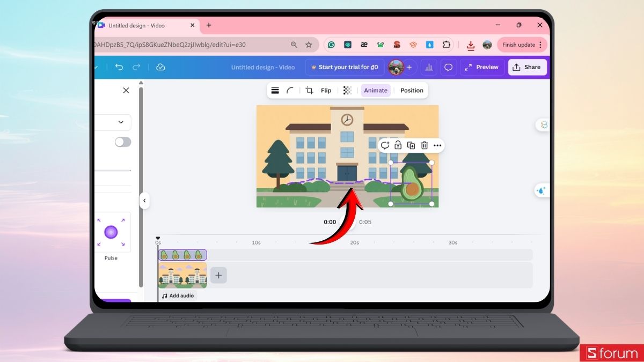
Task: Open more options three-dot menu
Action: pyautogui.click(x=437, y=145)
